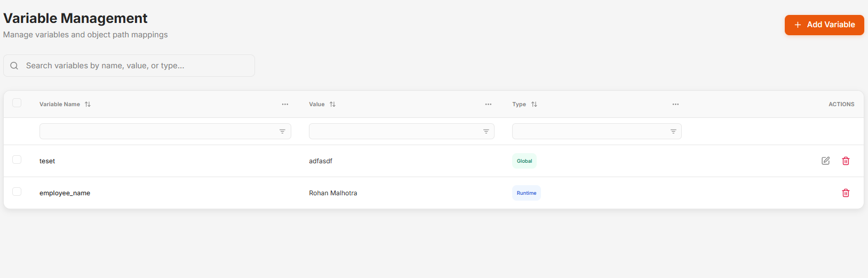Click the edit icon for teset variable
The image size is (868, 278).
coord(825,161)
